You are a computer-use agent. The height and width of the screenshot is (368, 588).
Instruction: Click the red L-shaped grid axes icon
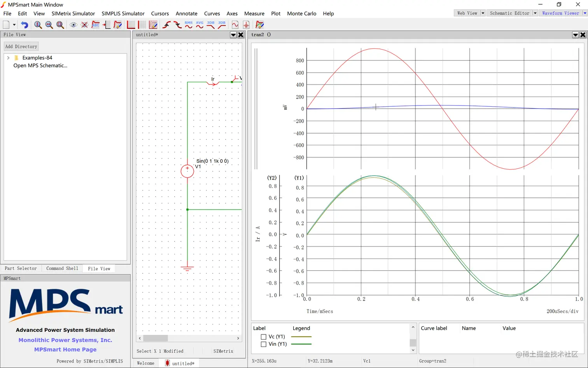(131, 25)
